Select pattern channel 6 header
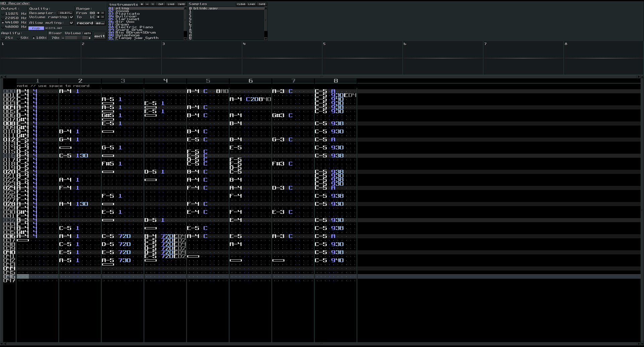The image size is (644, 347). pyautogui.click(x=251, y=81)
